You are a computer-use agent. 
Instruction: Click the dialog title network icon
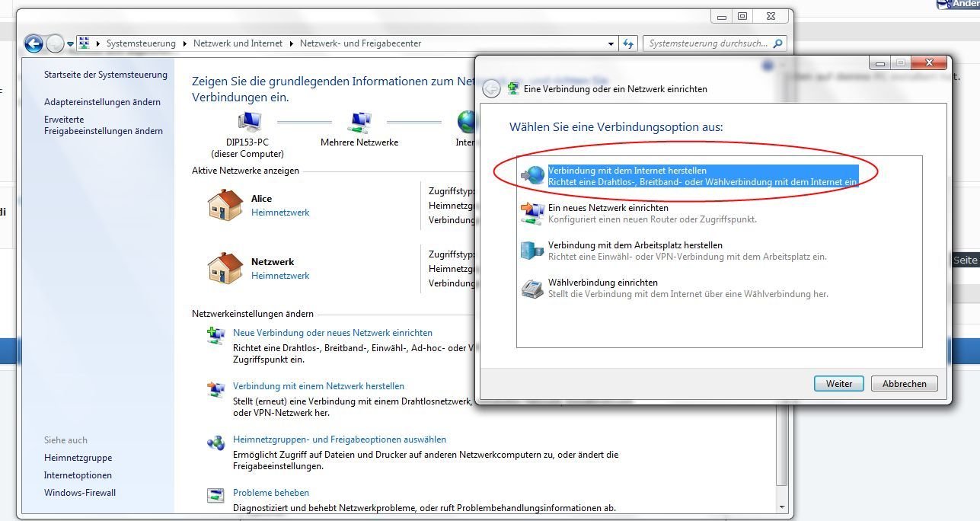click(514, 88)
